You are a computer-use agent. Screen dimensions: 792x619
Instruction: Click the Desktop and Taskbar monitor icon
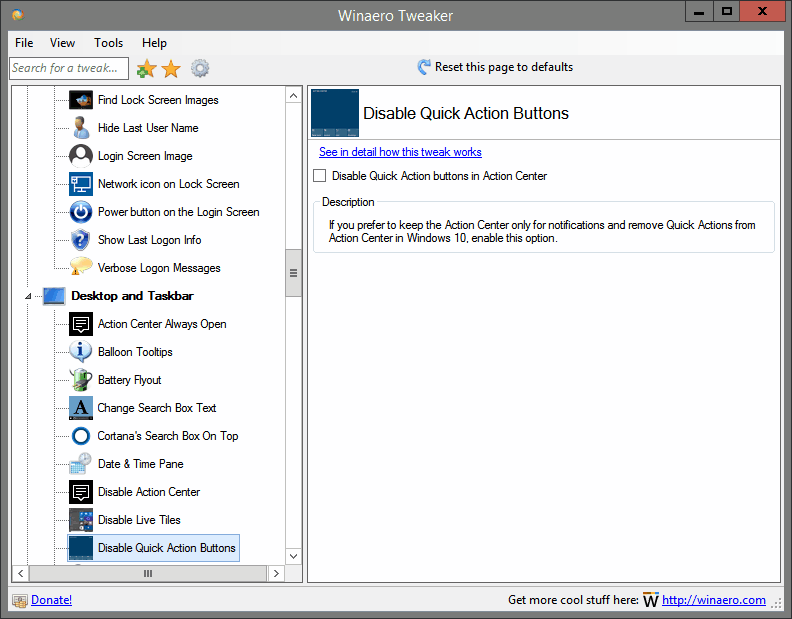click(x=54, y=296)
